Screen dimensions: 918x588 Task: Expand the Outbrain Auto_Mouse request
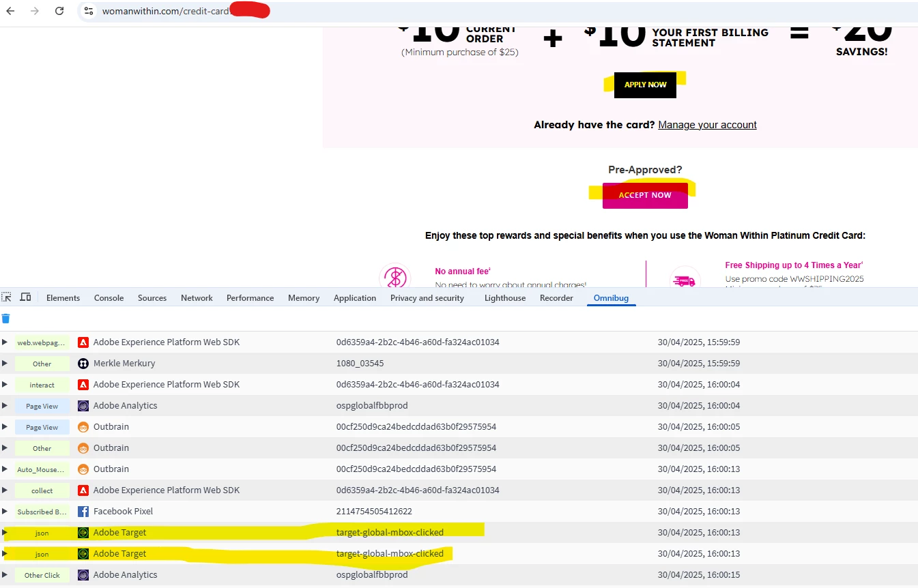tap(5, 469)
